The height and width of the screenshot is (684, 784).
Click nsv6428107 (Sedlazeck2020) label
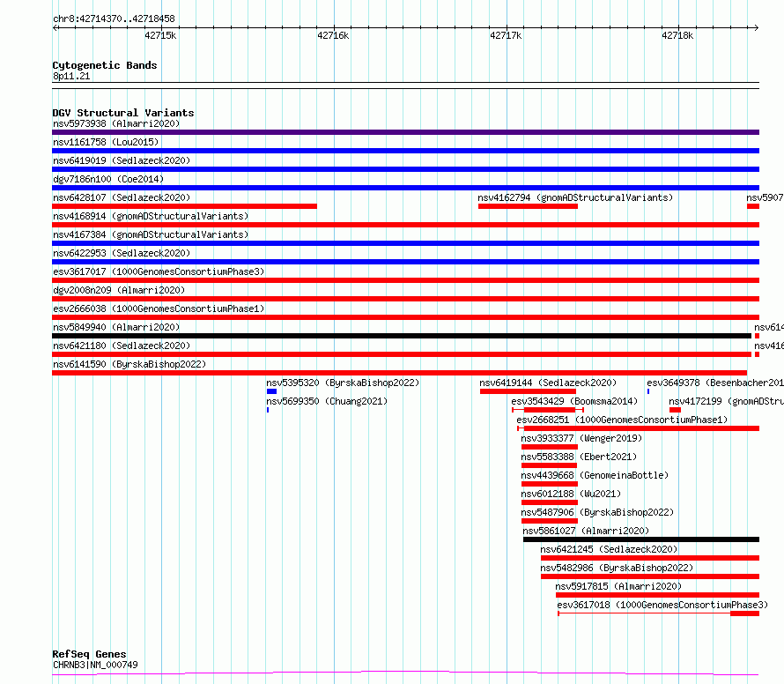122,197
